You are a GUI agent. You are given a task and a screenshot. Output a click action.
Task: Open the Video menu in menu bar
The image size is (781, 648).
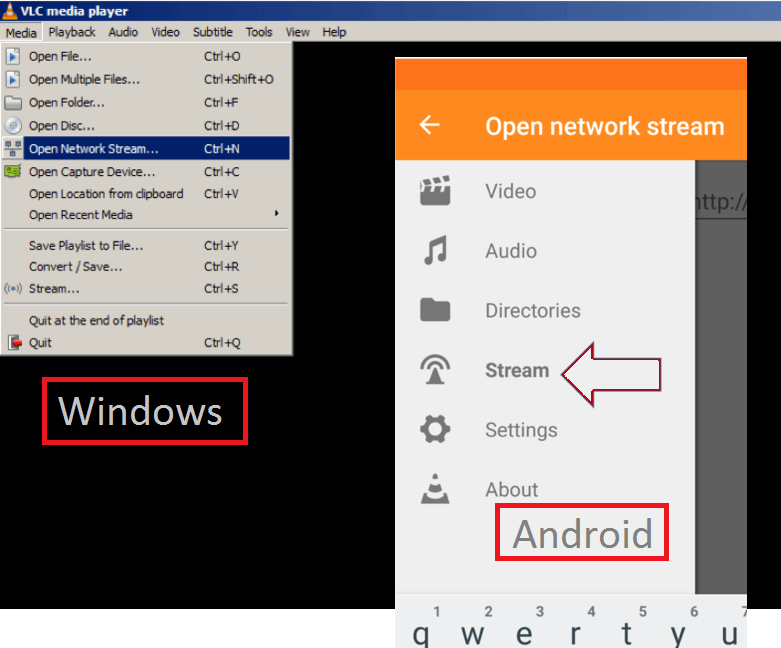165,32
